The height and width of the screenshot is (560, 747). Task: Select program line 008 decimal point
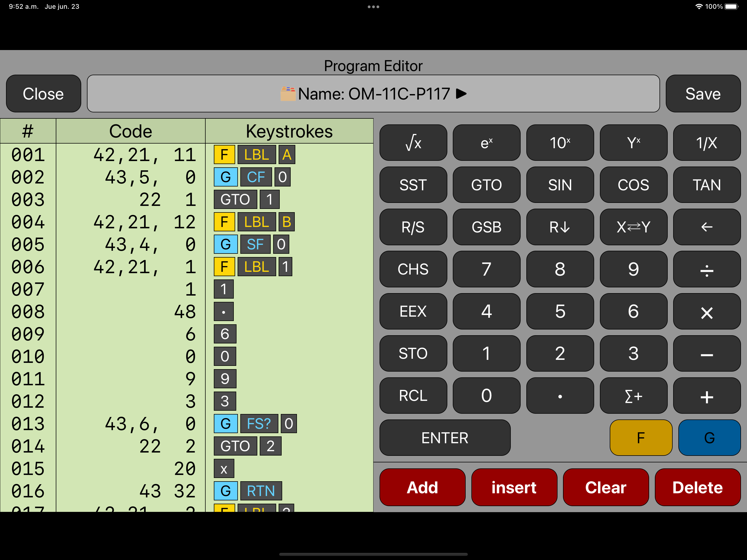(x=187, y=311)
